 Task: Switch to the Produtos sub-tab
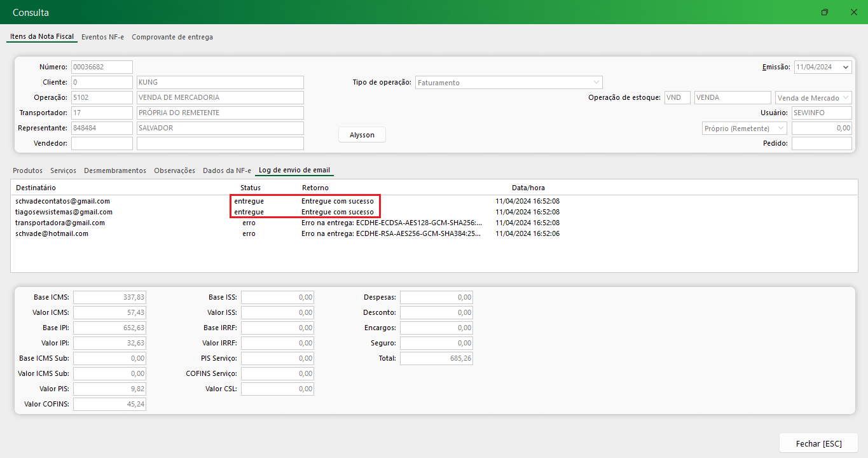coord(27,170)
